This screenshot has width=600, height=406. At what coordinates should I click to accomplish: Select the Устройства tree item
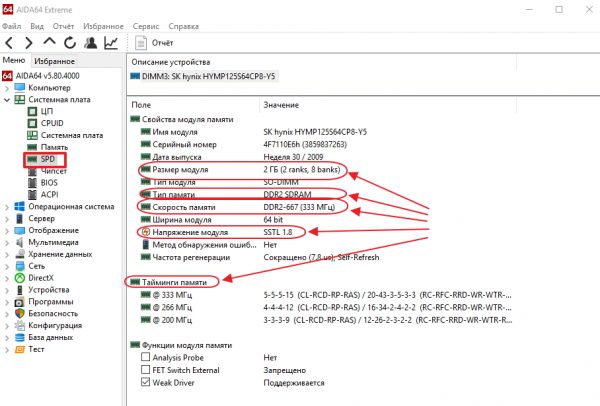pyautogui.click(x=49, y=290)
